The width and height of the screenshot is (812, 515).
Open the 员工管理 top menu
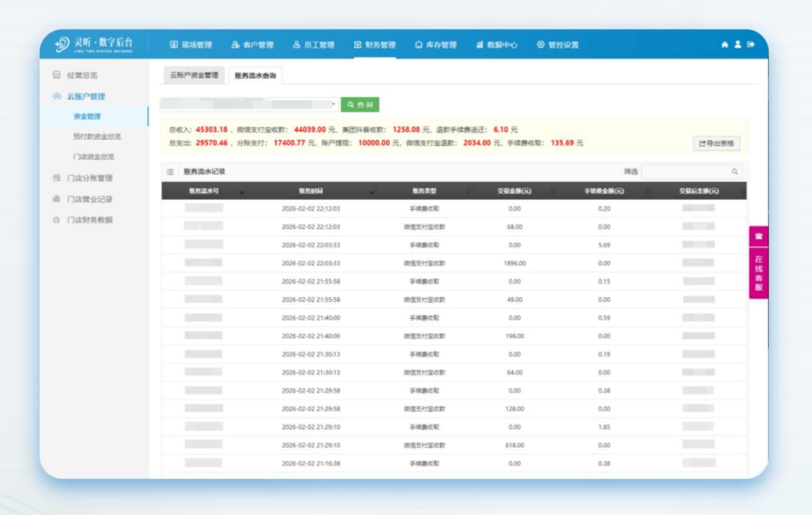click(314, 45)
